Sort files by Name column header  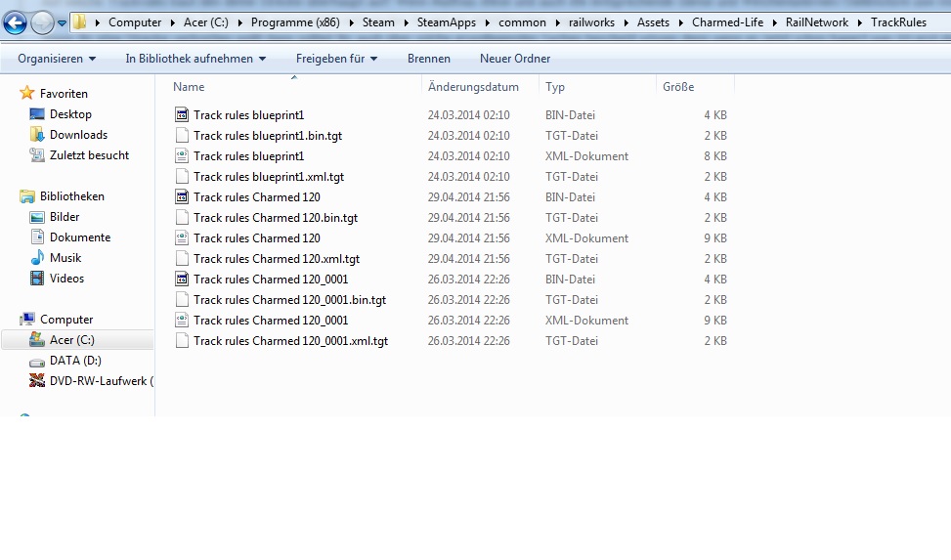(x=189, y=87)
